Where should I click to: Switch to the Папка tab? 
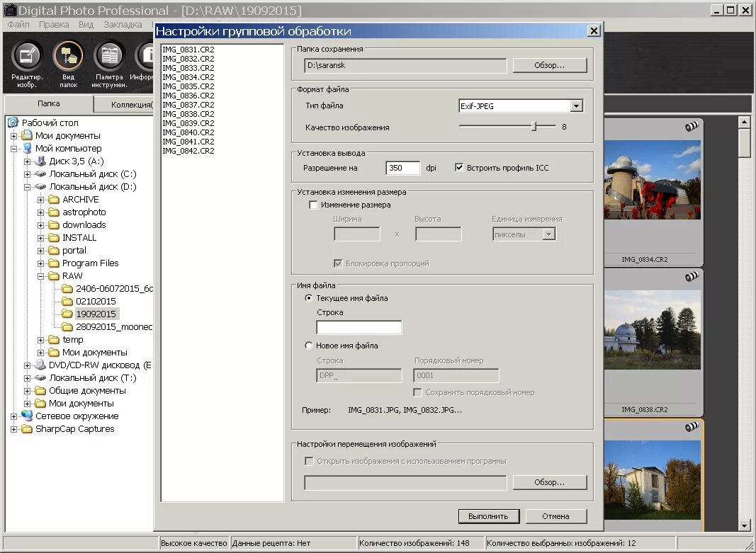click(49, 103)
